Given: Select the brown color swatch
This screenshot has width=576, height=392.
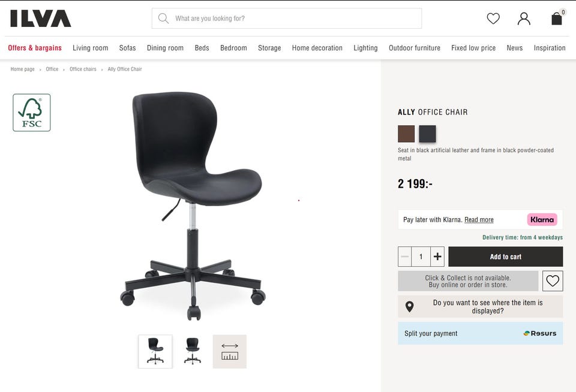Looking at the screenshot, I should (406, 134).
